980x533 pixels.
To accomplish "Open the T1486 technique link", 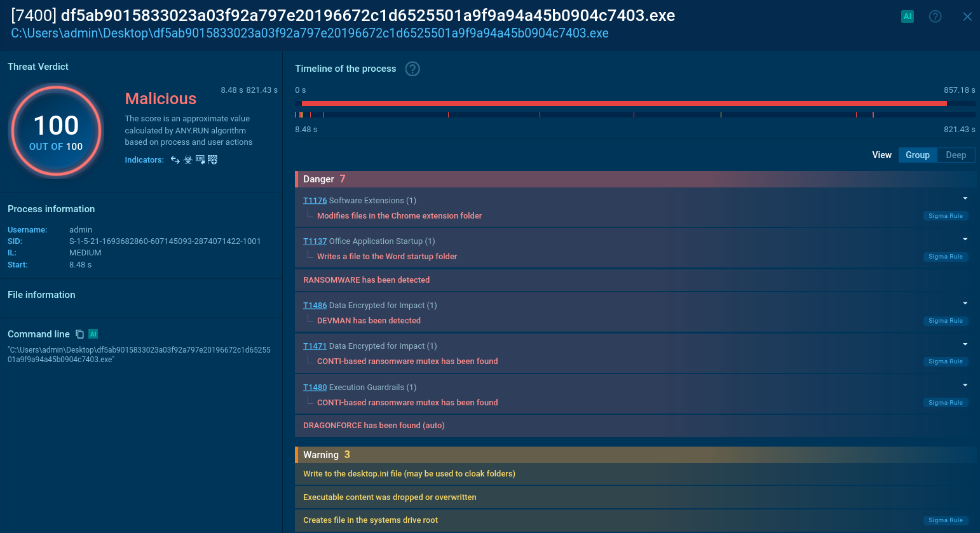I will 315,306.
